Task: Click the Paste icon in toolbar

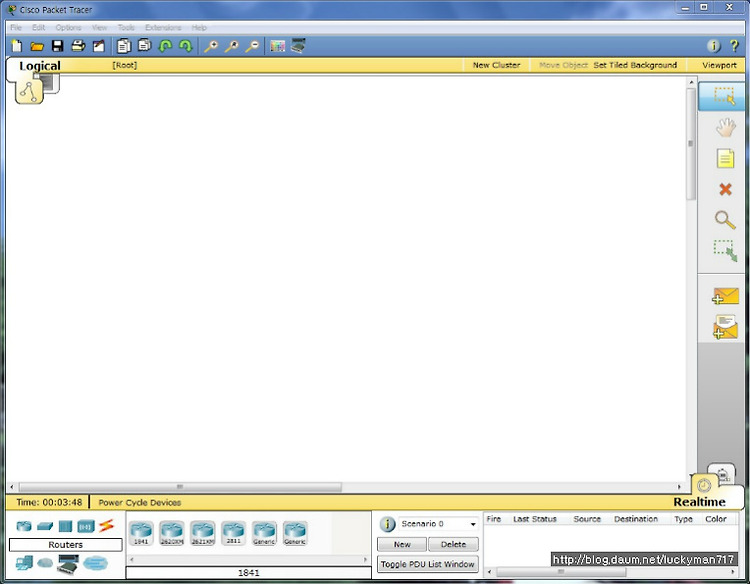Action: pos(144,45)
